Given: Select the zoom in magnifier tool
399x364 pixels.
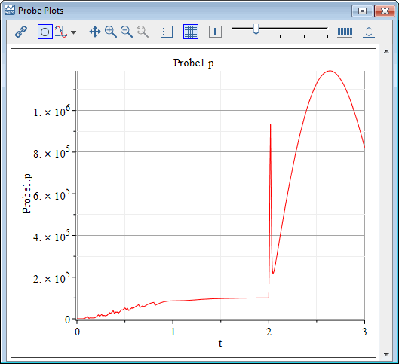Looking at the screenshot, I should (x=111, y=32).
